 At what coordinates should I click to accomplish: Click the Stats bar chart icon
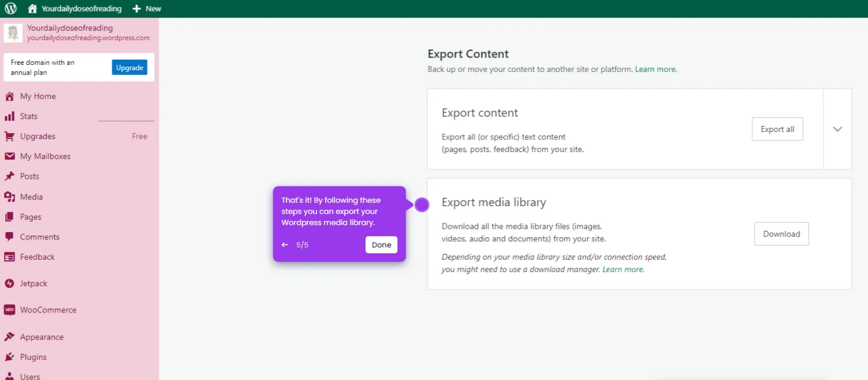[x=10, y=116]
